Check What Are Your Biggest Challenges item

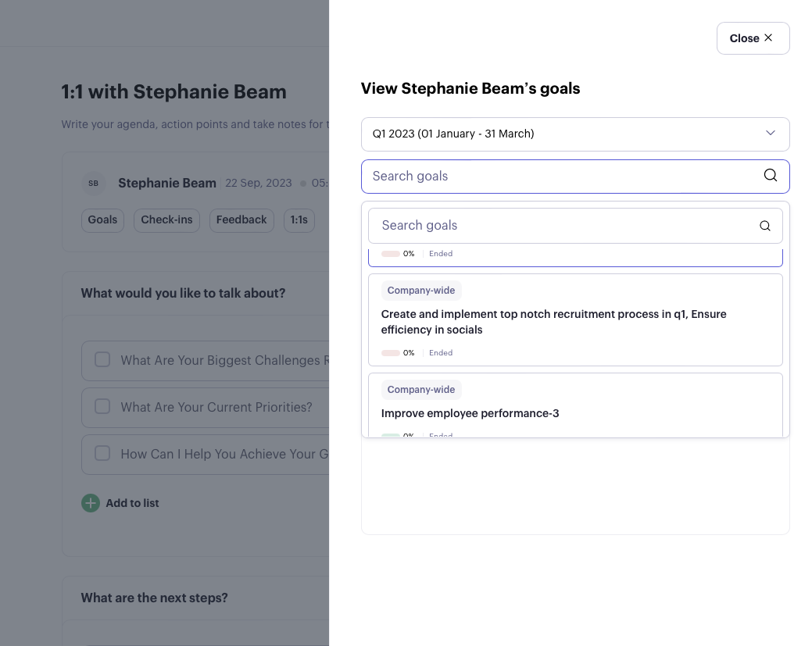(102, 359)
